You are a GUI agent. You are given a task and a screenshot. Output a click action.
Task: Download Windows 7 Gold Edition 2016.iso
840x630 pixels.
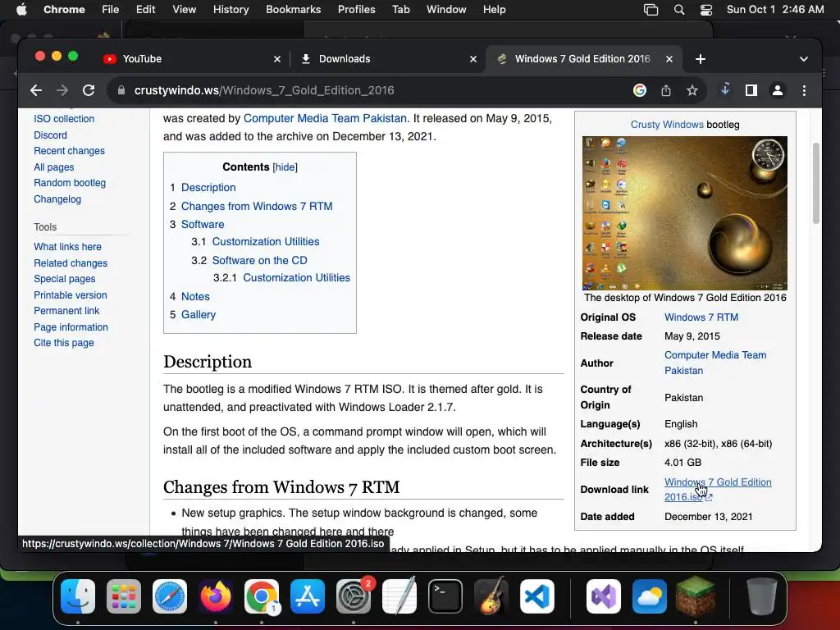tap(718, 489)
